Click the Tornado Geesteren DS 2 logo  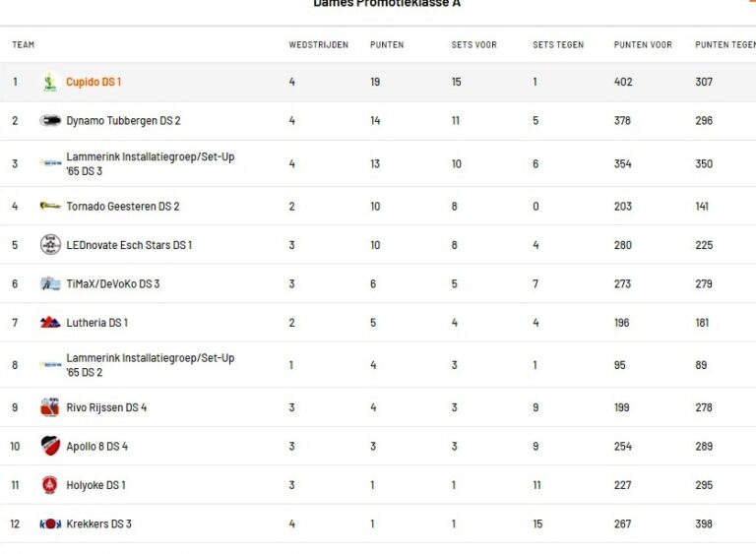pyautogui.click(x=50, y=207)
